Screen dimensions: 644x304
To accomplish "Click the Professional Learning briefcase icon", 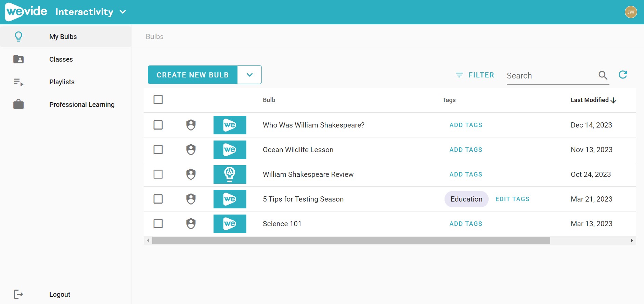I will point(18,105).
